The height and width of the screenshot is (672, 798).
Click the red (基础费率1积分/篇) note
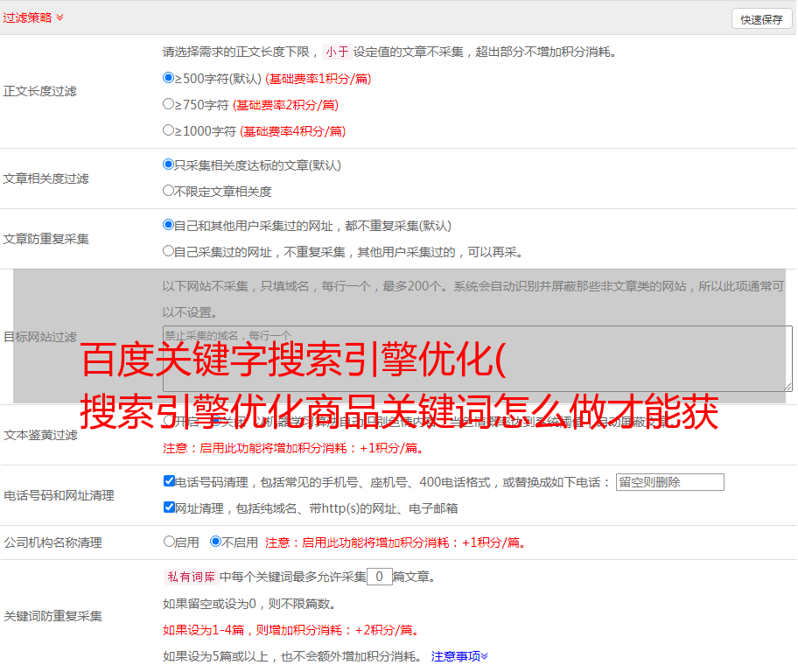coord(318,79)
